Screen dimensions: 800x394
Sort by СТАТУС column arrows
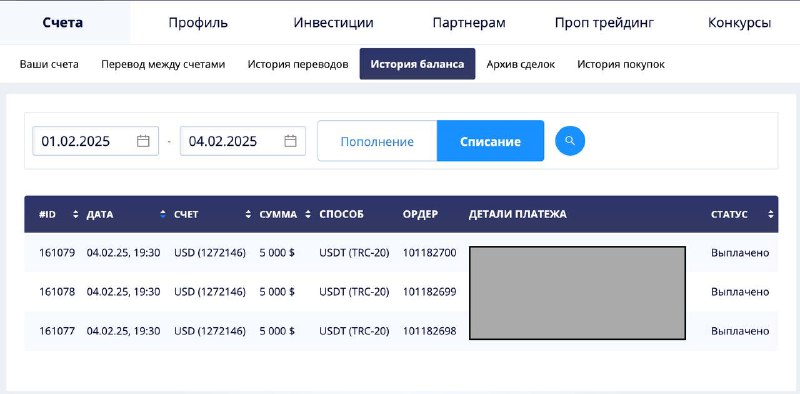(x=770, y=214)
